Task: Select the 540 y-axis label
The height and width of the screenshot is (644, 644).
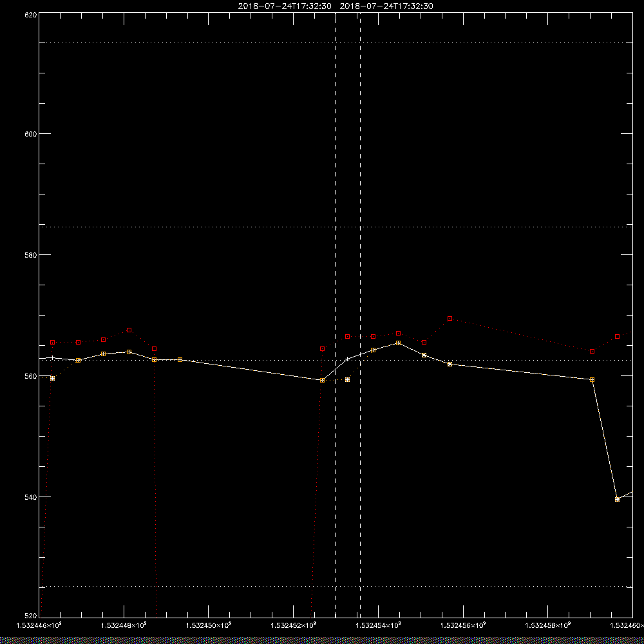Action: [x=31, y=497]
